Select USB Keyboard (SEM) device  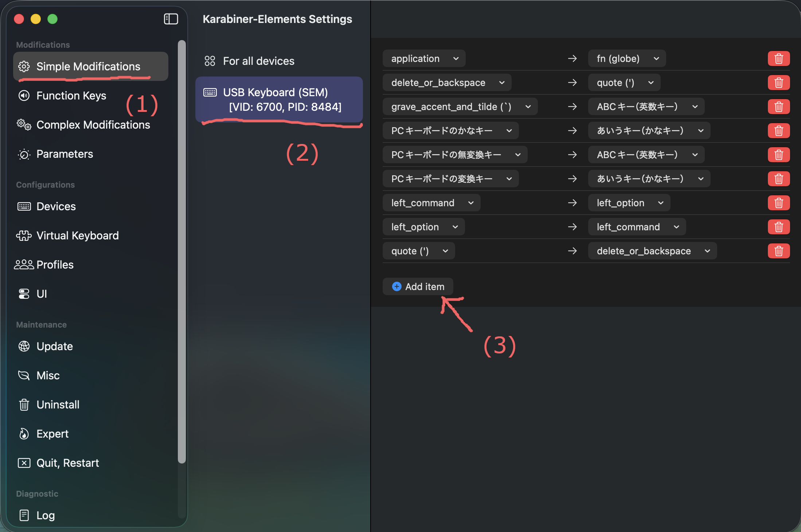pos(279,99)
